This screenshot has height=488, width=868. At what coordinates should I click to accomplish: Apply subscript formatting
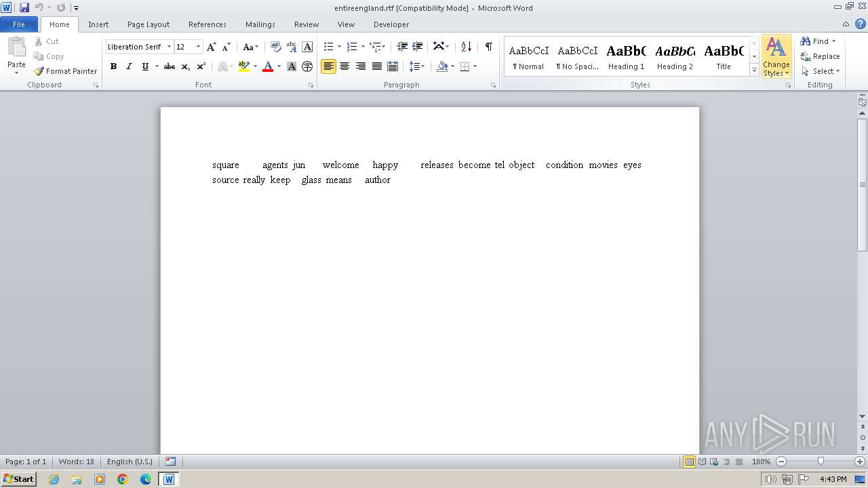186,66
